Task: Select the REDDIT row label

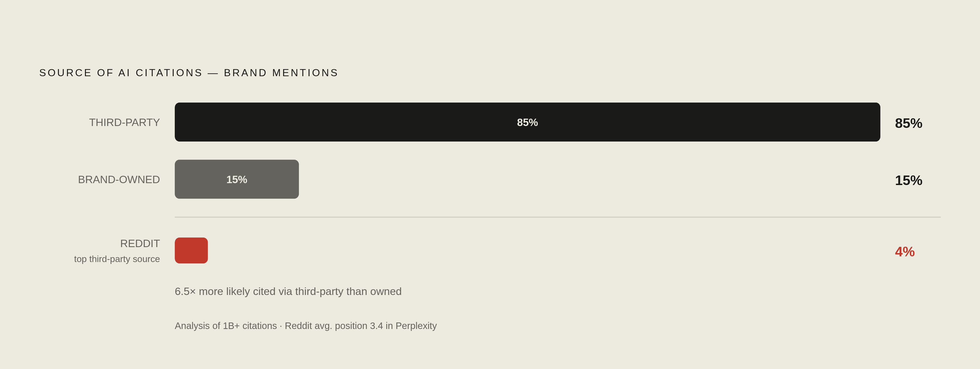Action: point(140,244)
